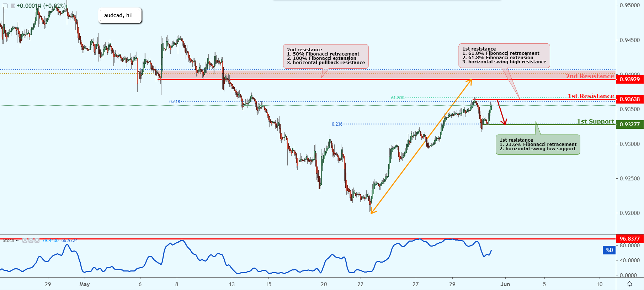Click the green 61.80% Fibonacci label
644x290 pixels.
pyautogui.click(x=398, y=98)
